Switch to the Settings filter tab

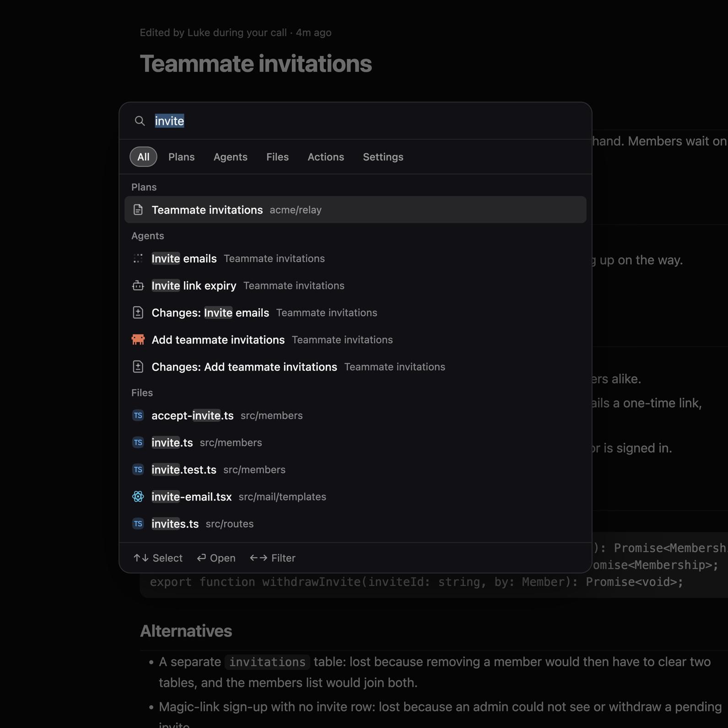pos(383,157)
